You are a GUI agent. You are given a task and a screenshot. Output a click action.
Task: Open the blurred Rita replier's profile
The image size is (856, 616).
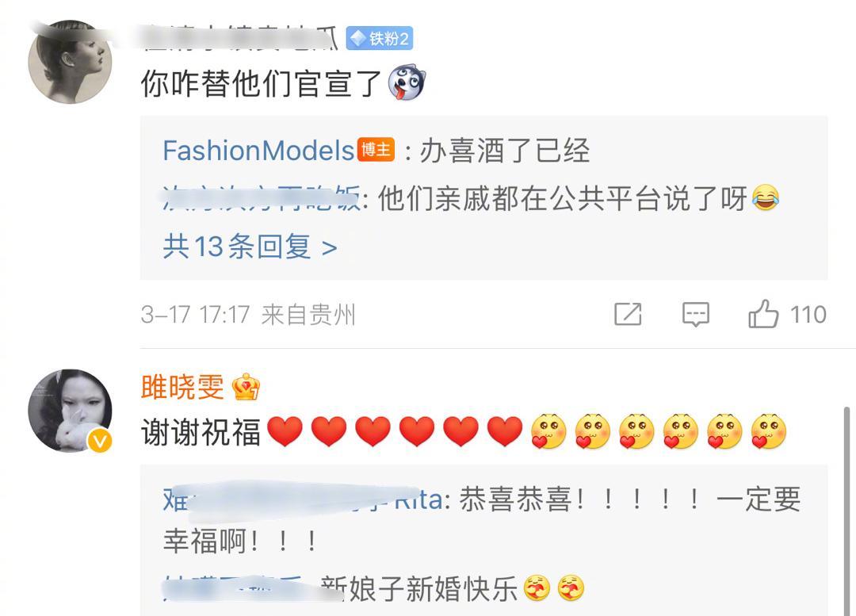pyautogui.click(x=303, y=499)
